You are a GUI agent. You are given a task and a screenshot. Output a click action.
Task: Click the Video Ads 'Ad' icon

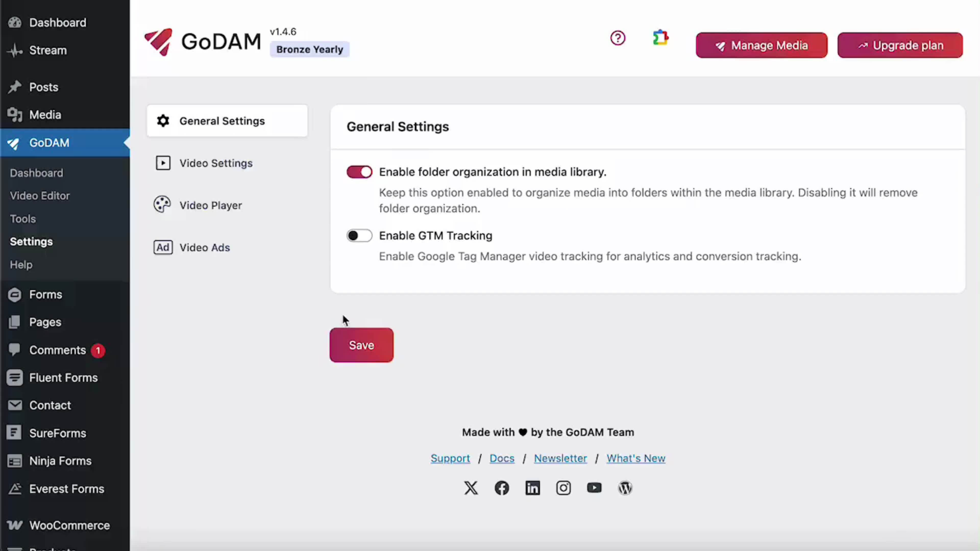coord(163,247)
